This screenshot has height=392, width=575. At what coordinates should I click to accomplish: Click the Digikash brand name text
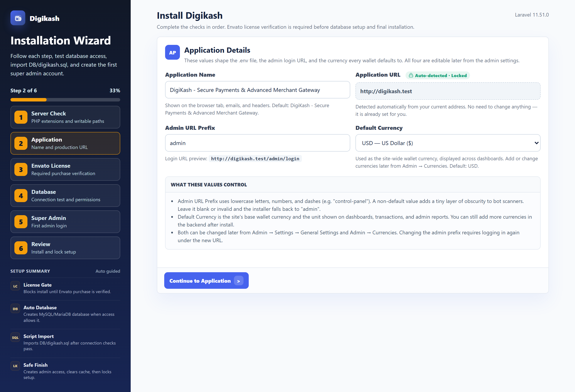coord(44,19)
